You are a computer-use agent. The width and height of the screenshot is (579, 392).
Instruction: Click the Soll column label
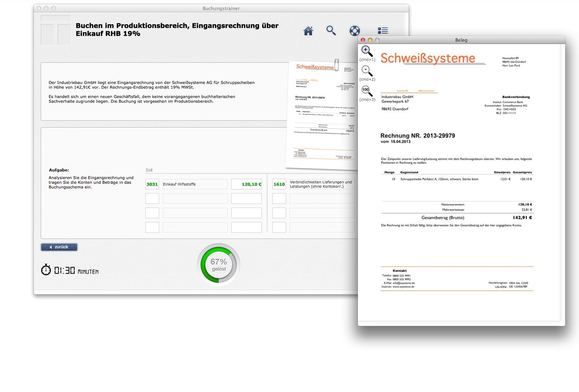(x=149, y=170)
